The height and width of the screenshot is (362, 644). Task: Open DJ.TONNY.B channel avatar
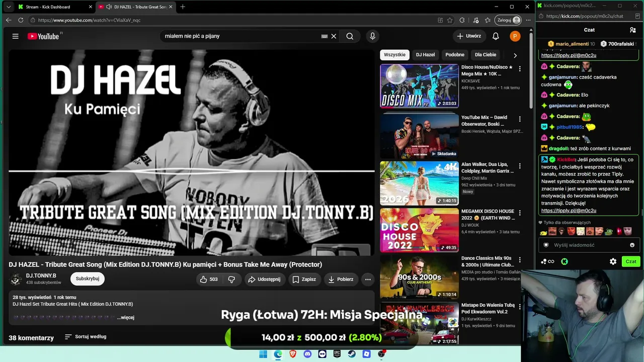(x=16, y=279)
